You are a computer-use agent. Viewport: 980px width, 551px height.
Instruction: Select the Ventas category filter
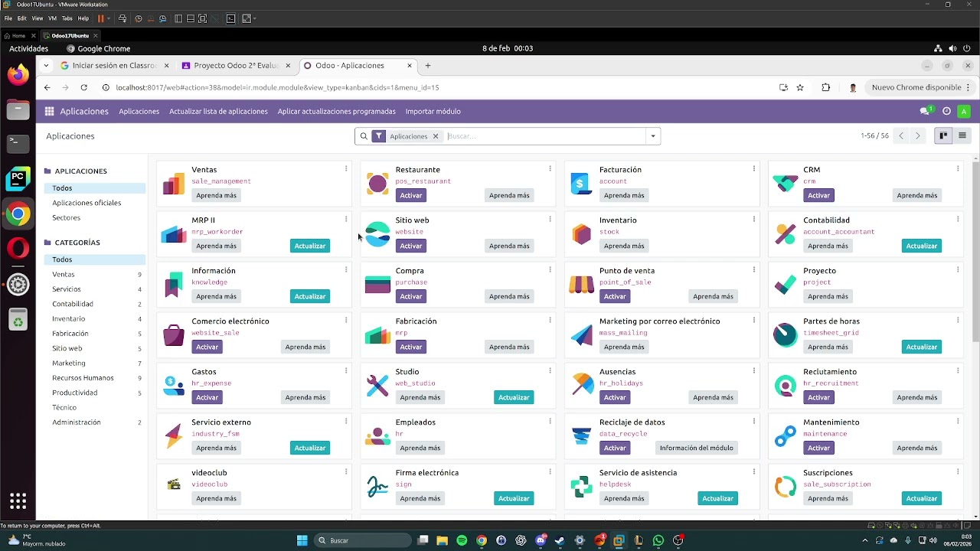[x=94, y=274]
